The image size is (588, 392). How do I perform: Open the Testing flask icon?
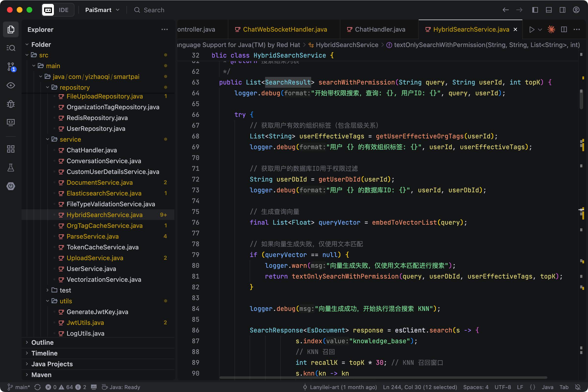11,168
